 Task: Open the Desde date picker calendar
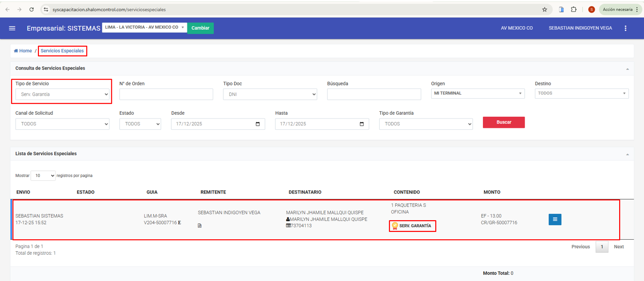click(x=258, y=124)
